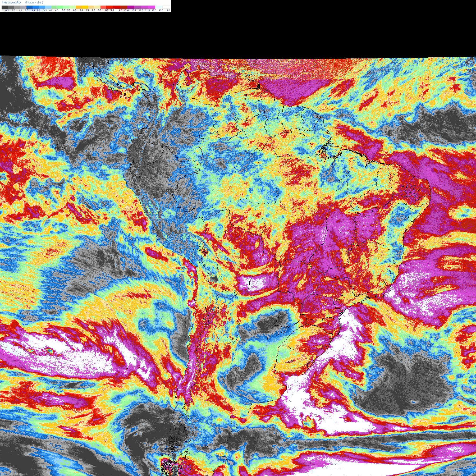Screen dimensions: 476x476
Task: Click the 8.0 value on the legend scale
Action: 99,10
